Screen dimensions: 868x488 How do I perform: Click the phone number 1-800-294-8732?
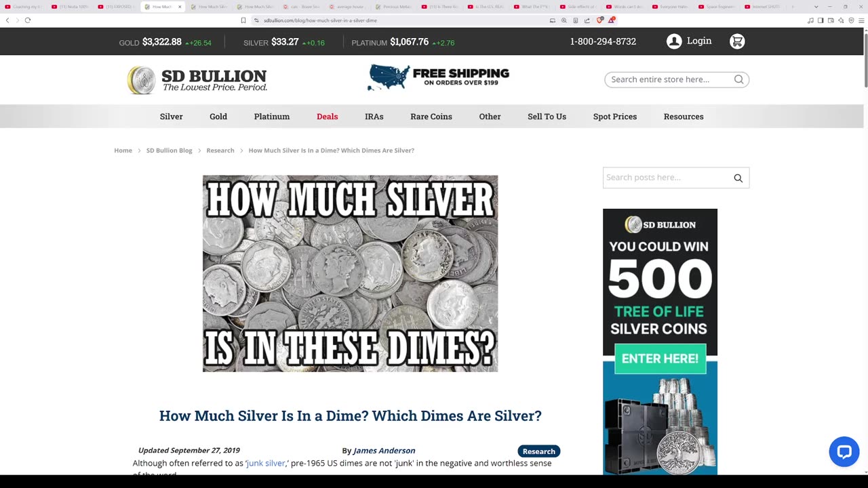pyautogui.click(x=603, y=41)
